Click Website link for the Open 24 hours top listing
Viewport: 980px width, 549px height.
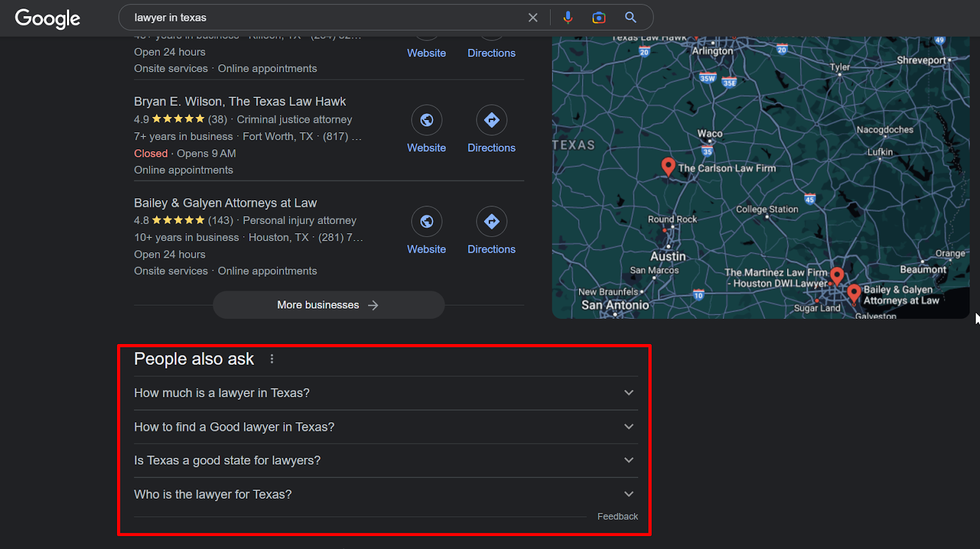(427, 53)
